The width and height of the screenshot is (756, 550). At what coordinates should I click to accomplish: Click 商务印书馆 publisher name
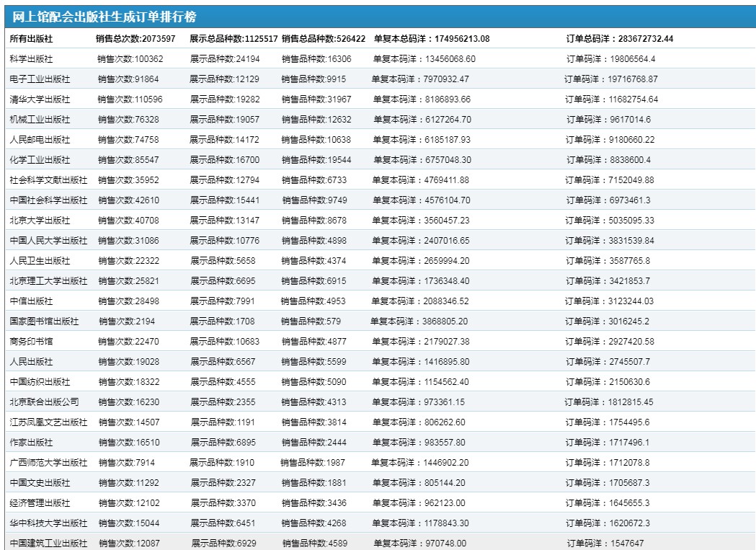[x=32, y=342]
